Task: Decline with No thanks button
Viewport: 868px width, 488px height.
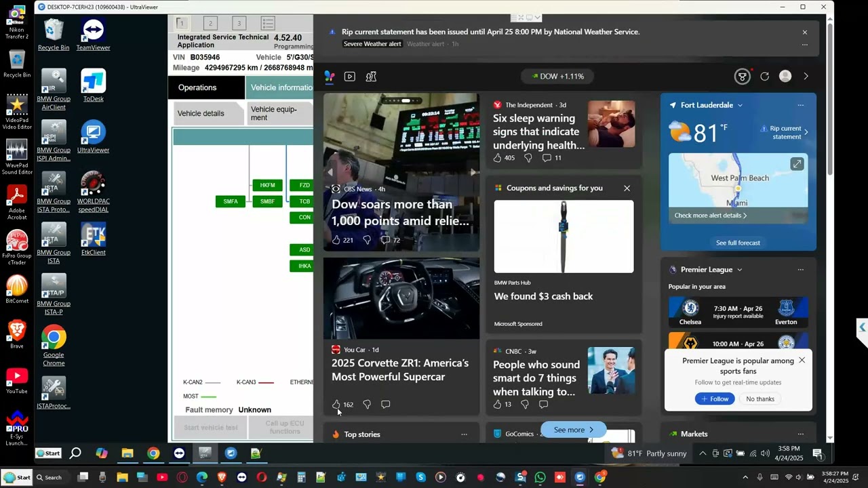Action: tap(760, 399)
